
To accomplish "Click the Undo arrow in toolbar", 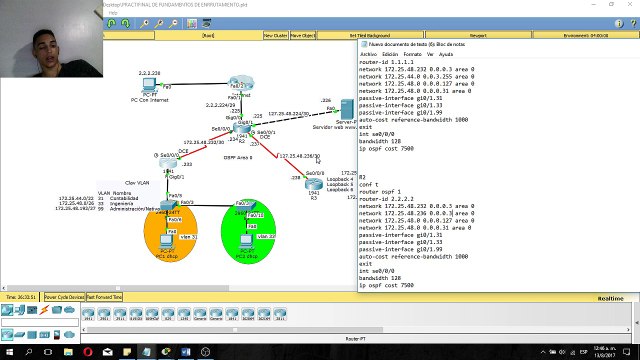I will (x=111, y=24).
